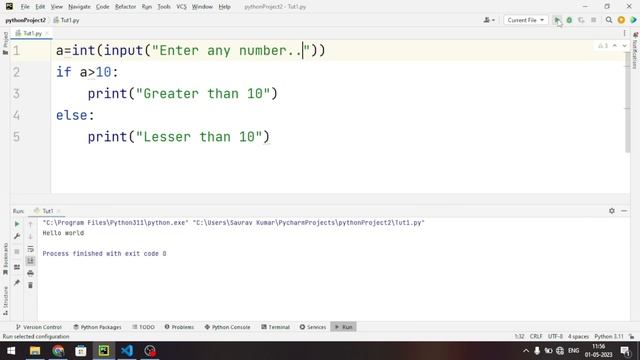Open the Structure tool window sidebar
This screenshot has height=360, width=640.
[x=5, y=300]
